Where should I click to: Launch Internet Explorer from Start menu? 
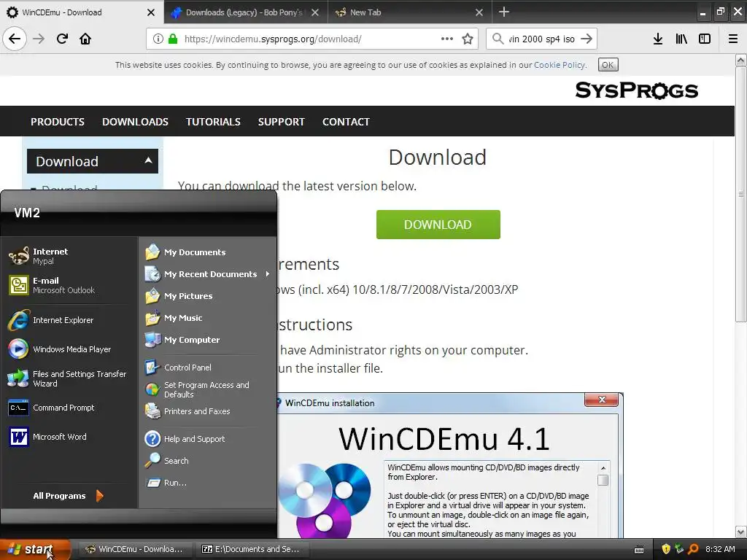click(69, 320)
